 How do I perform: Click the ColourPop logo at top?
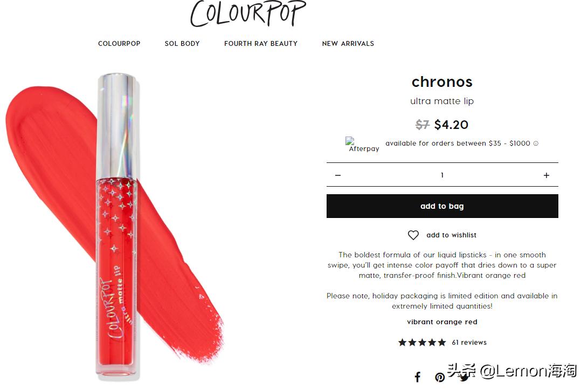[x=248, y=13]
